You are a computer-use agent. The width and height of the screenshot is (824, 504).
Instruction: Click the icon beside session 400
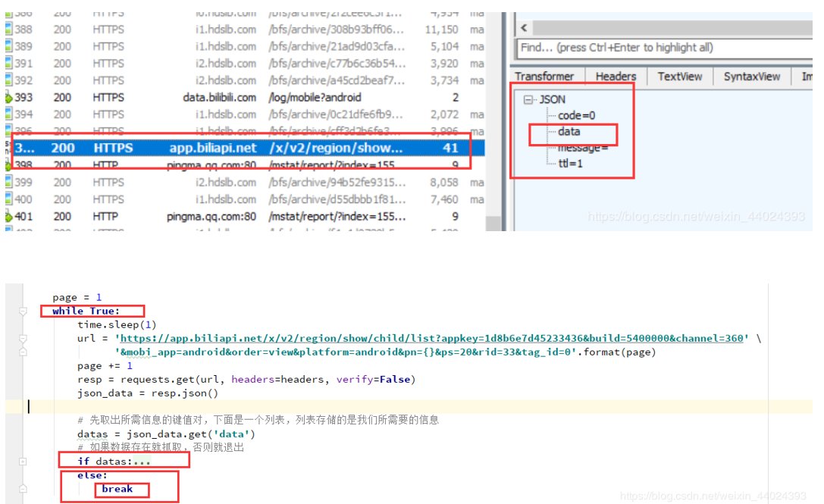pyautogui.click(x=8, y=199)
